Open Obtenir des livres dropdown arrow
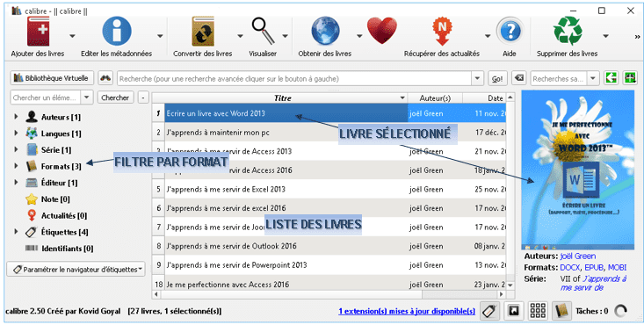This screenshot has width=644, height=325. [x=359, y=36]
